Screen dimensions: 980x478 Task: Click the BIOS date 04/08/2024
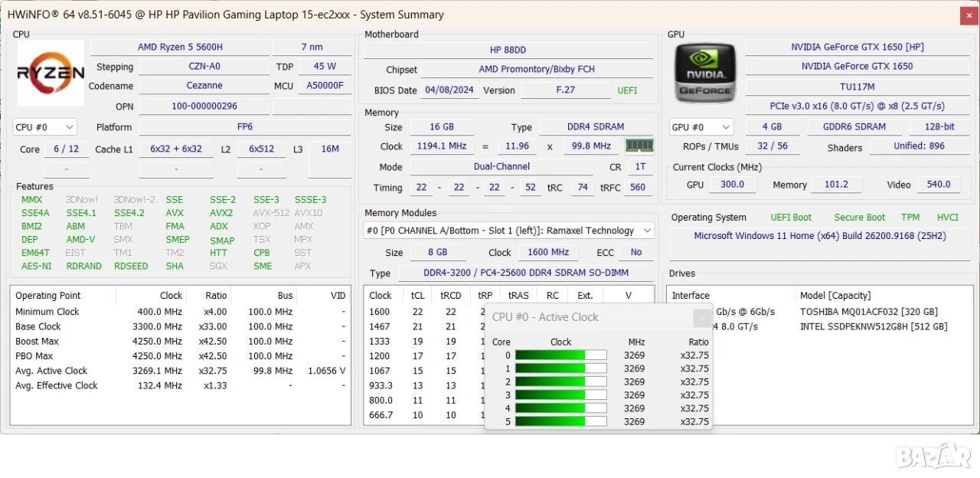450,90
